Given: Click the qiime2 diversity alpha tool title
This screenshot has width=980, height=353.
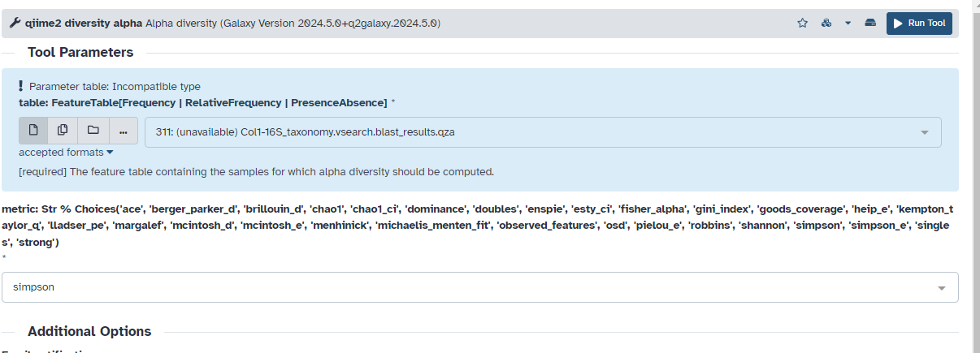Looking at the screenshot, I should click(x=84, y=24).
